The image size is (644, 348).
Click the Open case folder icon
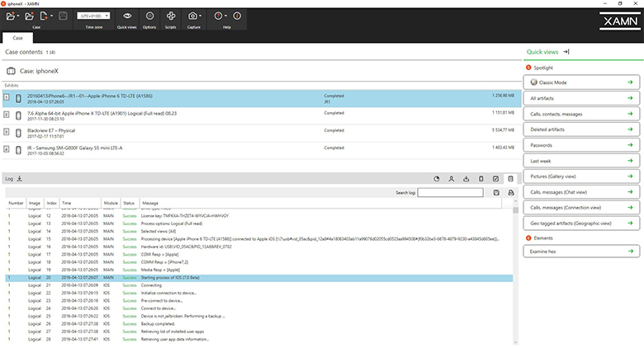click(10, 16)
